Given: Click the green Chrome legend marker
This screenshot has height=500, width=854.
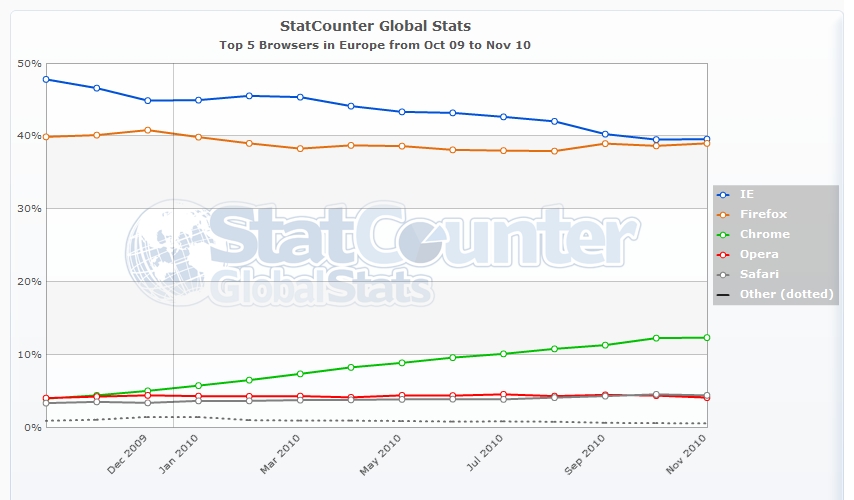Looking at the screenshot, I should pyautogui.click(x=723, y=234).
